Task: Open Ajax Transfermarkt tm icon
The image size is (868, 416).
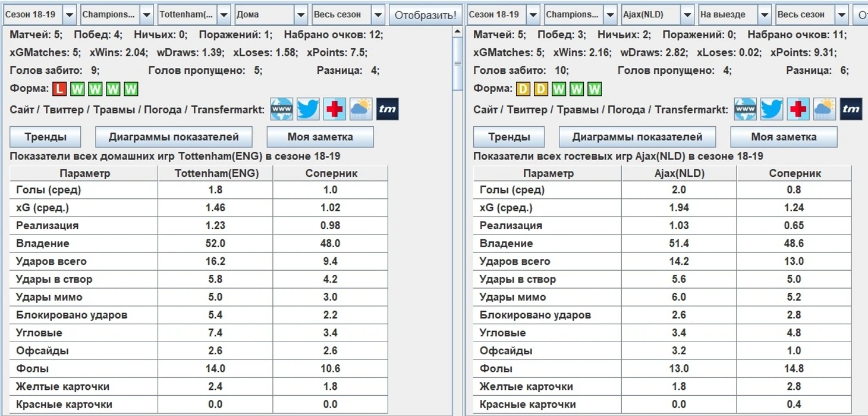Action: tap(851, 110)
